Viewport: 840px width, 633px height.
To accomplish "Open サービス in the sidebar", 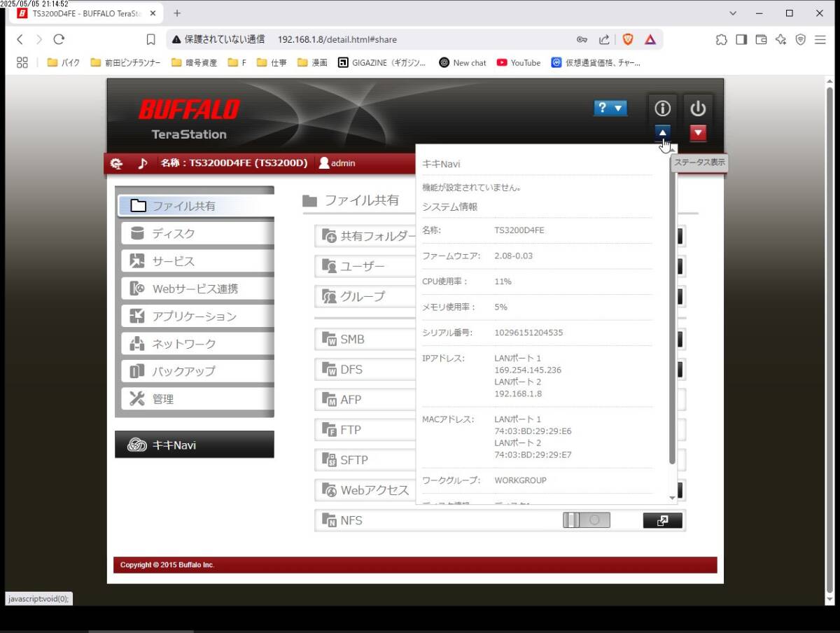I will (x=197, y=261).
